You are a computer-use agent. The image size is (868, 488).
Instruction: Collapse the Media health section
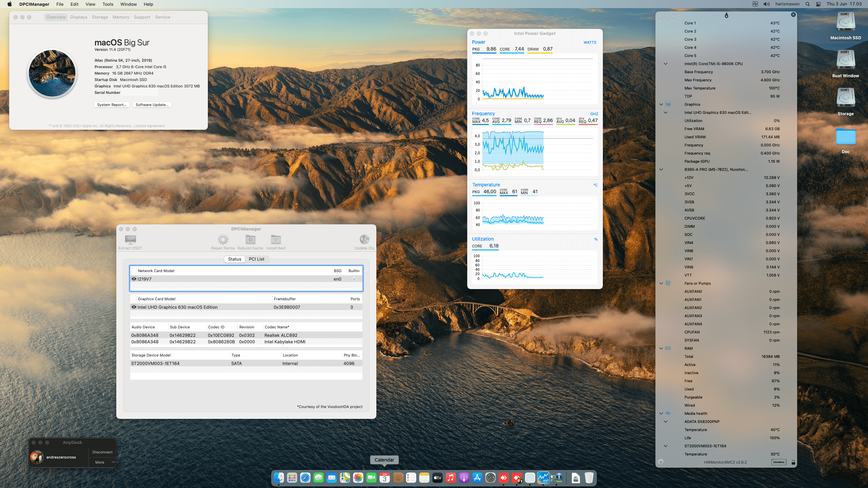[x=661, y=413]
